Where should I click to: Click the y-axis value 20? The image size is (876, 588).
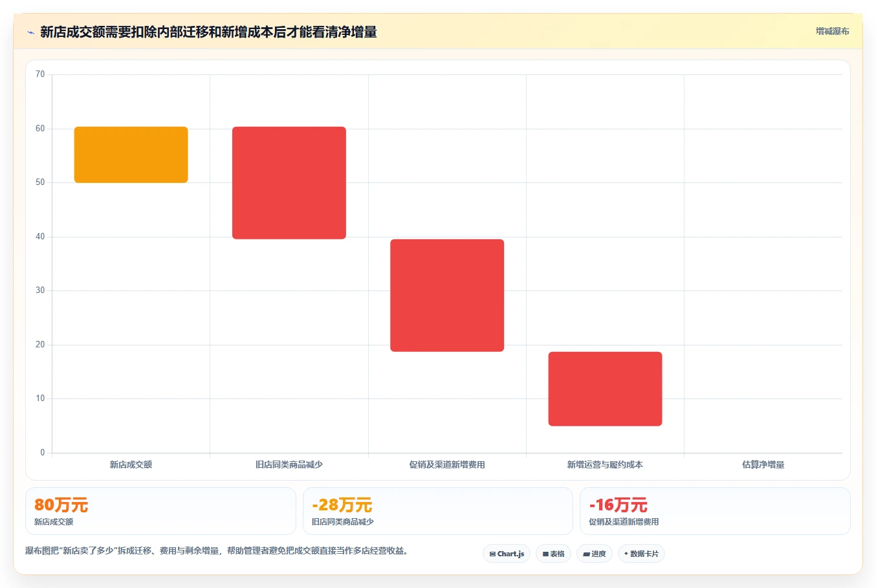[x=40, y=345]
